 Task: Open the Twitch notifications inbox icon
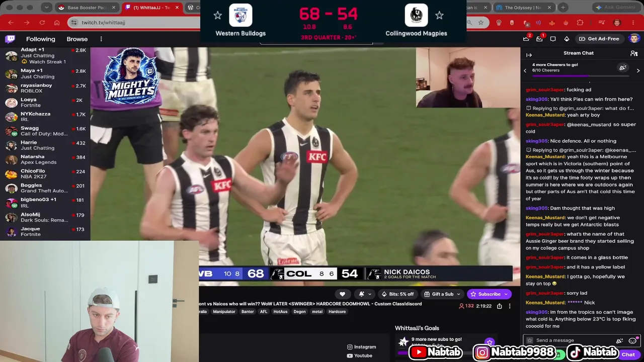539,39
